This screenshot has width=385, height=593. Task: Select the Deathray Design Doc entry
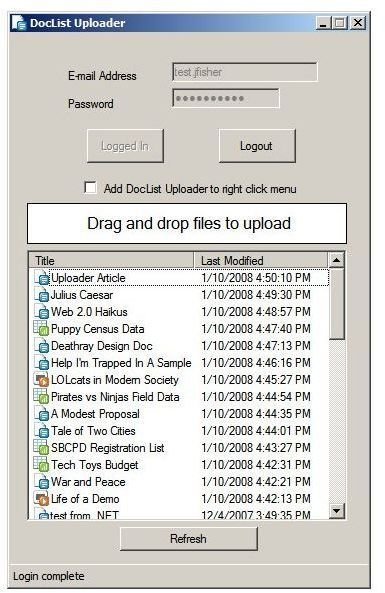click(x=102, y=346)
